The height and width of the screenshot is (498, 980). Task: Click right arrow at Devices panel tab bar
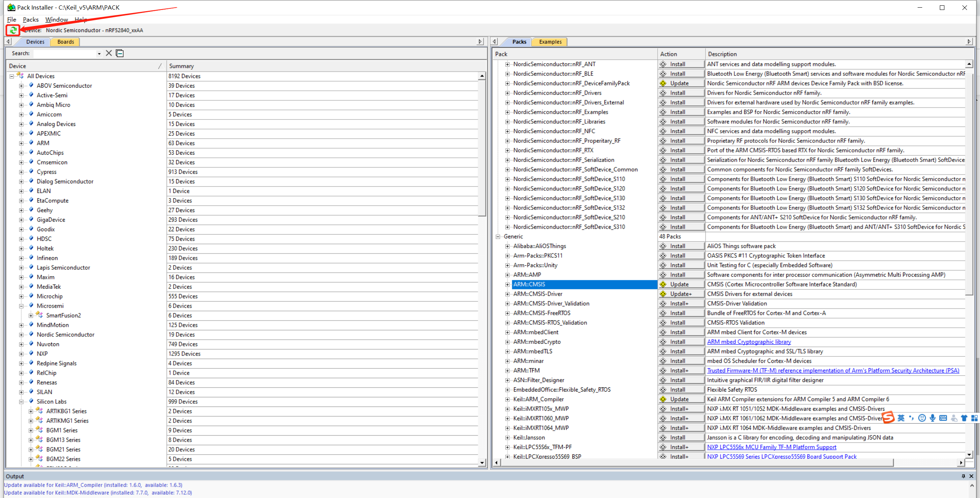click(480, 41)
